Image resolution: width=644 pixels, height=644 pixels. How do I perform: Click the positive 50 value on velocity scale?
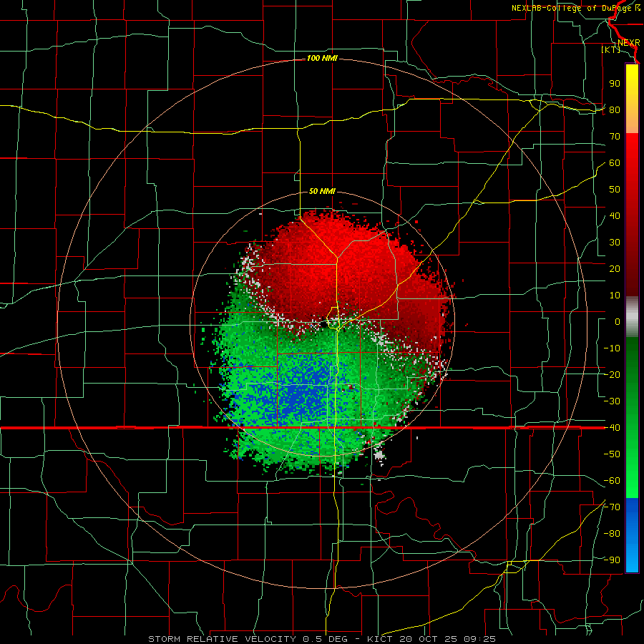point(615,190)
